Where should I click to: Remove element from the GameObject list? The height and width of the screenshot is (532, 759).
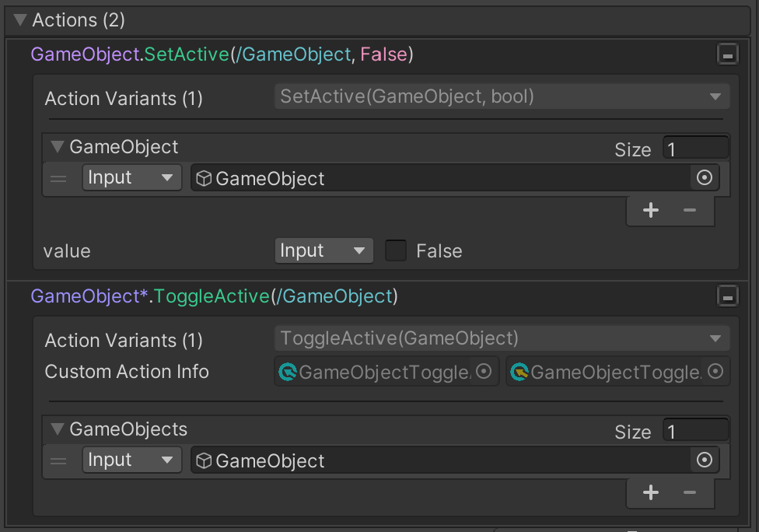pyautogui.click(x=690, y=210)
